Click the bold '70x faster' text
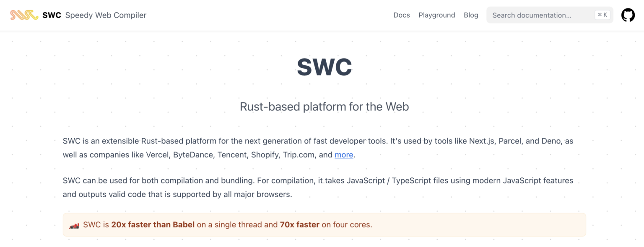The image size is (644, 247). click(x=299, y=224)
